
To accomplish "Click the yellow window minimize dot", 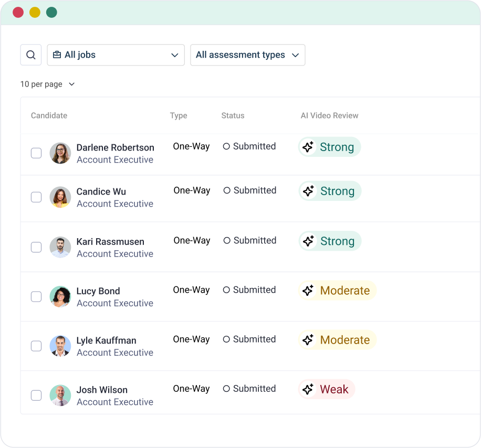I will tap(35, 12).
